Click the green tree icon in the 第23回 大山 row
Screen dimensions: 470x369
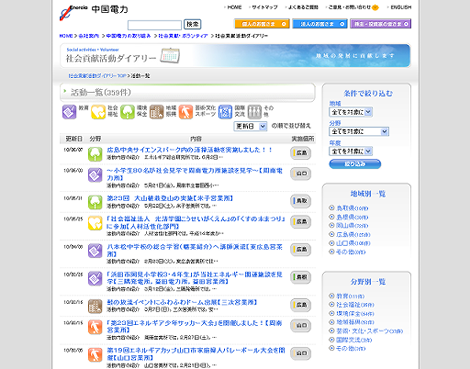click(x=95, y=202)
